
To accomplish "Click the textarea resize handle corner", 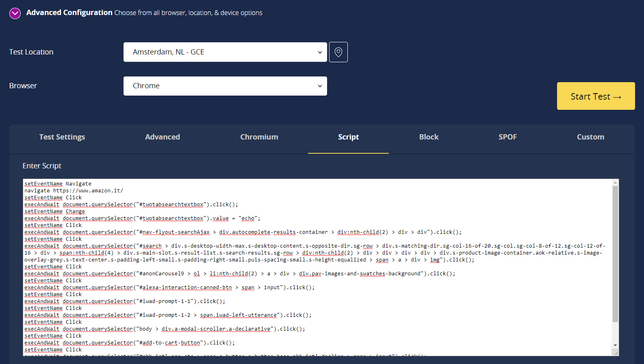I will 616,353.
